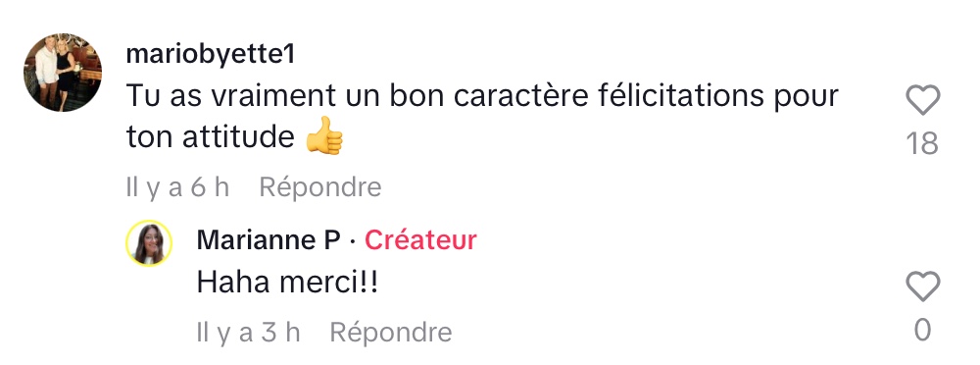The height and width of the screenshot is (365, 980).
Task: Open mariobyette1's profile picture
Action: [x=63, y=73]
